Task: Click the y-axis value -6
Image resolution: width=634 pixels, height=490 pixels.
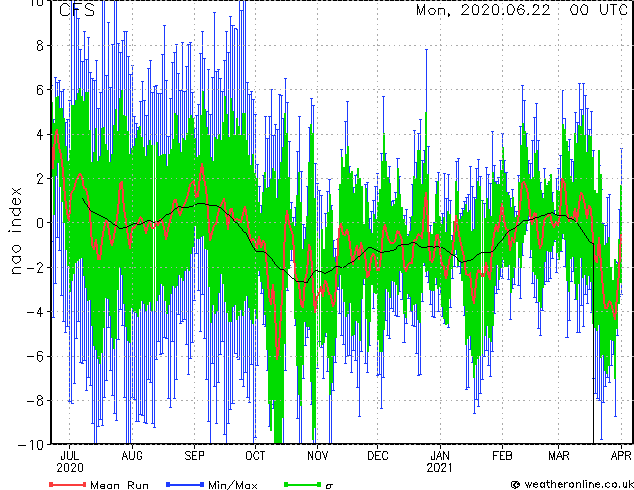Action: pos(35,356)
